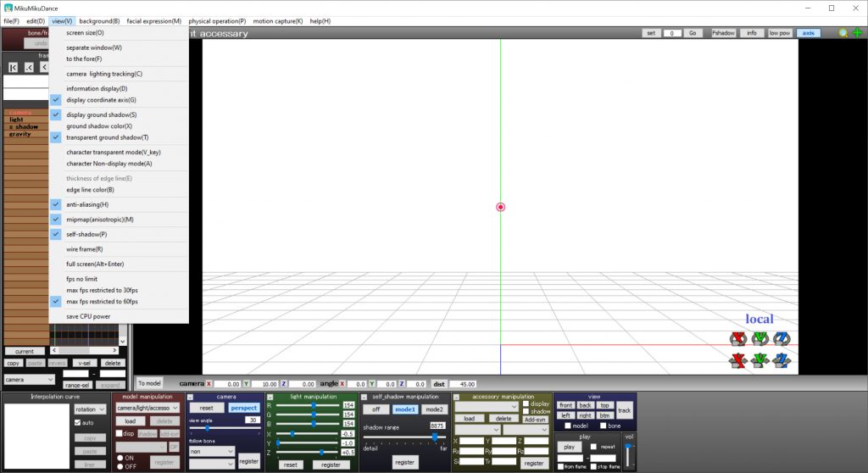Collapse the light manipulation panel minus icon
868x473 pixels.
(x=270, y=397)
